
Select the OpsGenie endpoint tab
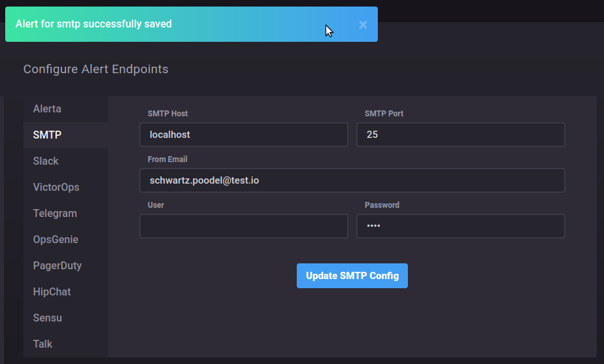point(56,239)
